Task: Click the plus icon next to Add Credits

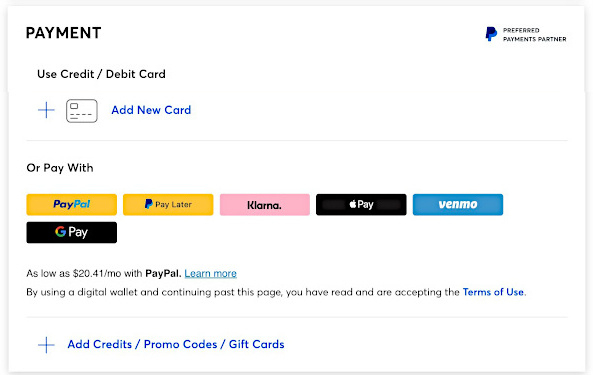Action: click(x=46, y=345)
